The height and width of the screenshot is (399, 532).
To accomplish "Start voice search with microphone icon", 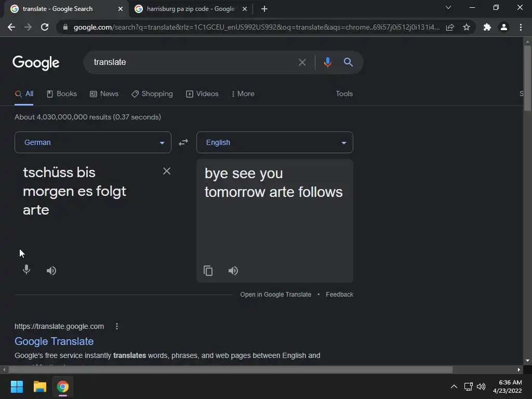I will [x=327, y=62].
